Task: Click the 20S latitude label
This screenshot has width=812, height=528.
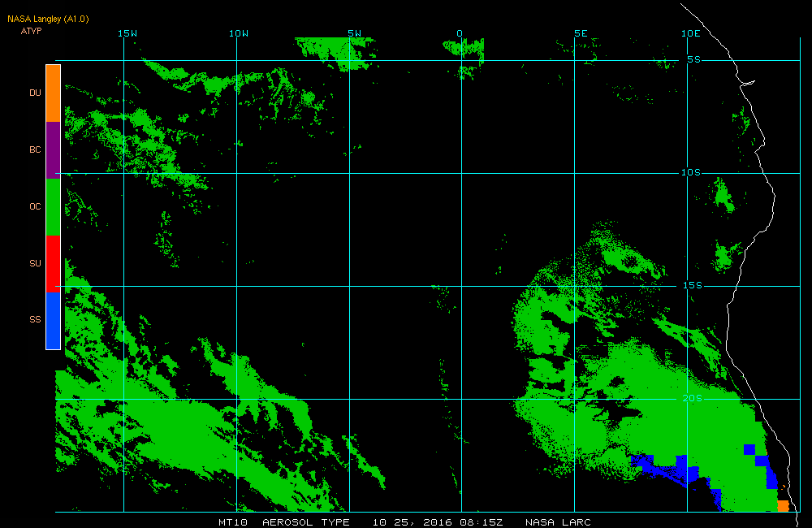Action: (693, 399)
